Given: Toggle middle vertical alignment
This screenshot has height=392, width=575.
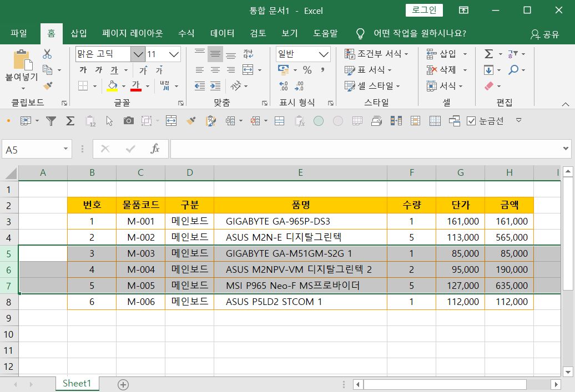Looking at the screenshot, I should pyautogui.click(x=215, y=54).
